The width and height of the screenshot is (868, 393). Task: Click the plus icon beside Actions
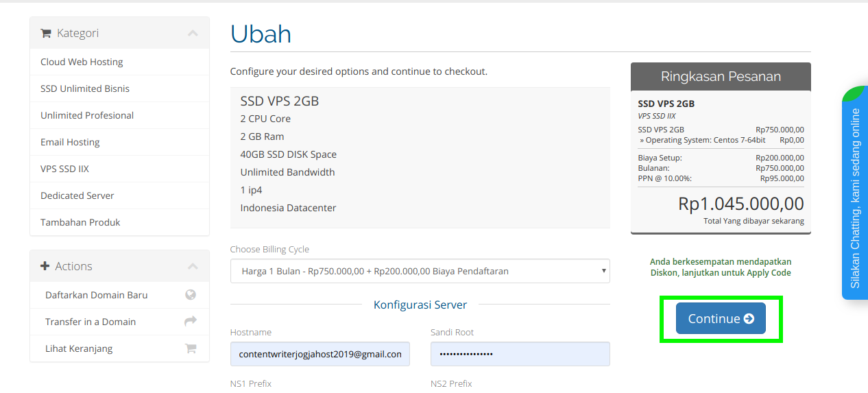(x=45, y=266)
